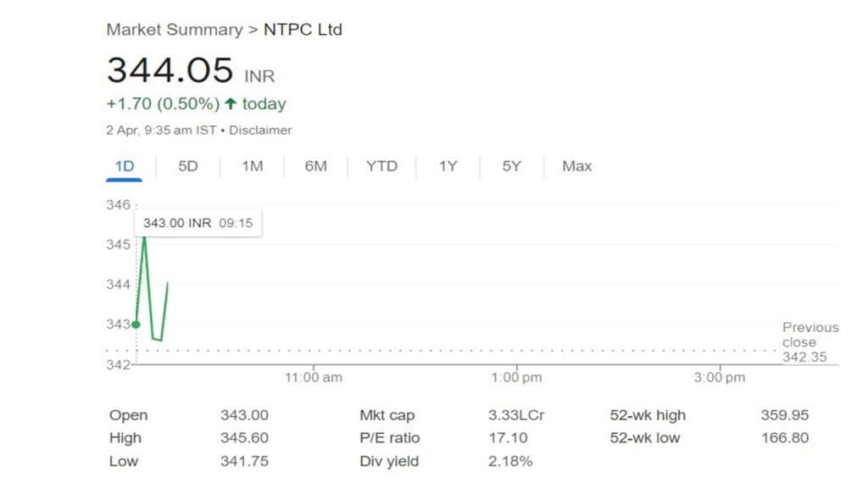Select the Max time range tab

[x=576, y=166]
